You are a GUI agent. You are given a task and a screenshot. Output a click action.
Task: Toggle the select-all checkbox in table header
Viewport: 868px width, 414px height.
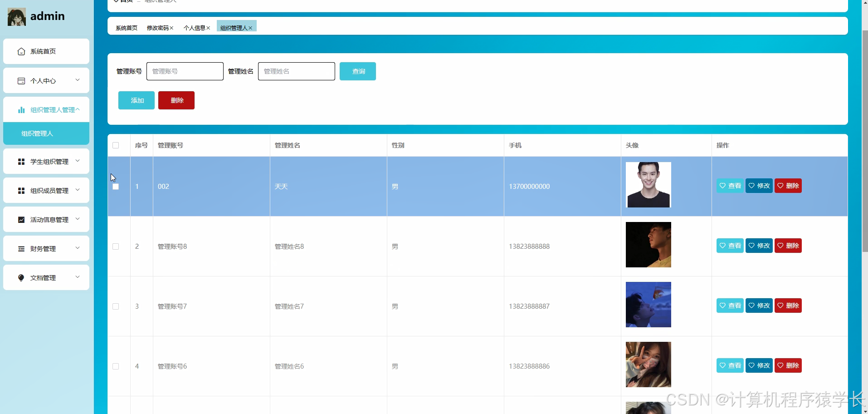coord(116,145)
